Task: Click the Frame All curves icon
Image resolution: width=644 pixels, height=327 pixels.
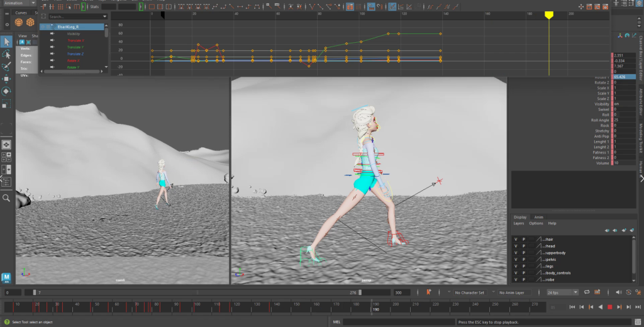Action: (x=152, y=7)
